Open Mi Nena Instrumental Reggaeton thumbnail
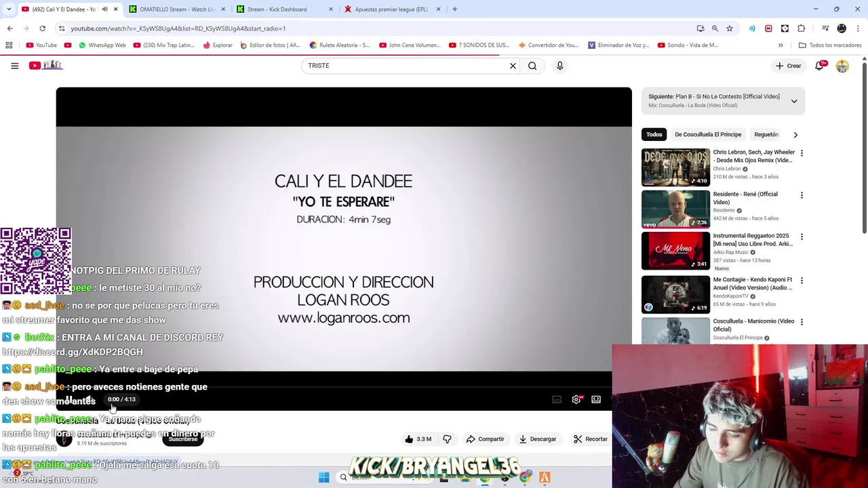Viewport: 868px width, 488px height. 675,251
